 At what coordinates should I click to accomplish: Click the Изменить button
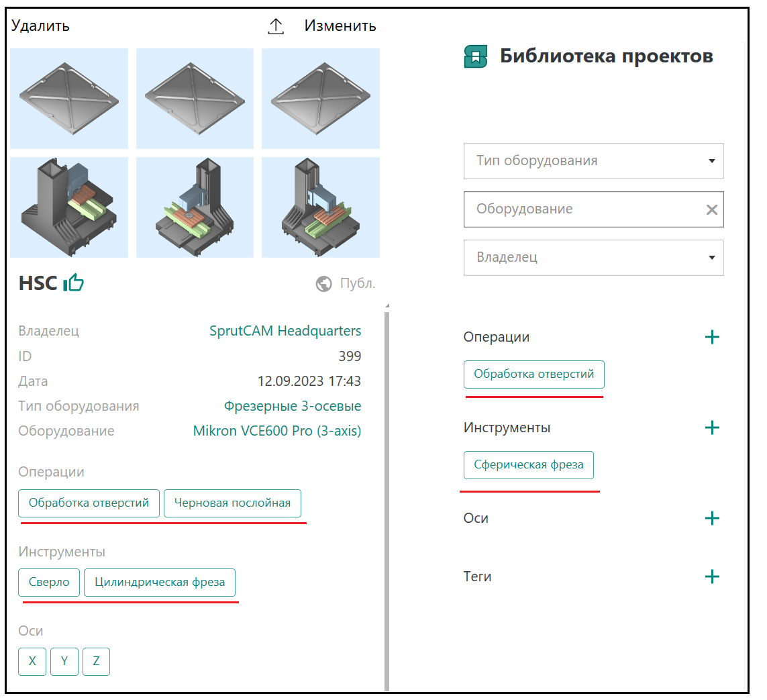tap(340, 26)
